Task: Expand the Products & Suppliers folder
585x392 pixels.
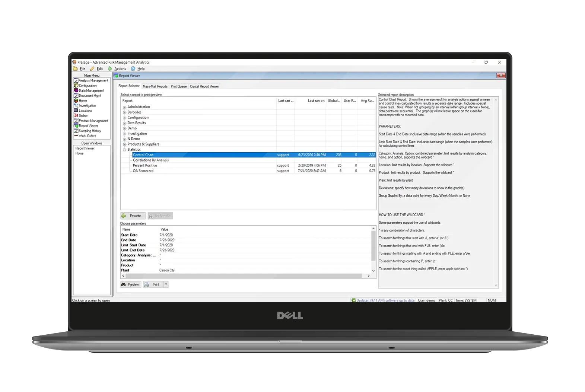Action: (124, 144)
